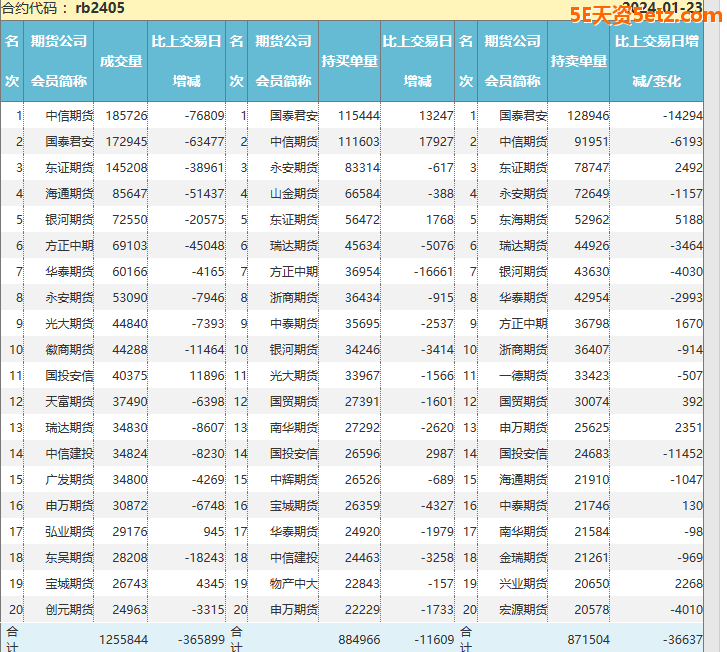Select 东海期货 in the short position ranking
The height and width of the screenshot is (652, 727).
coord(523,219)
